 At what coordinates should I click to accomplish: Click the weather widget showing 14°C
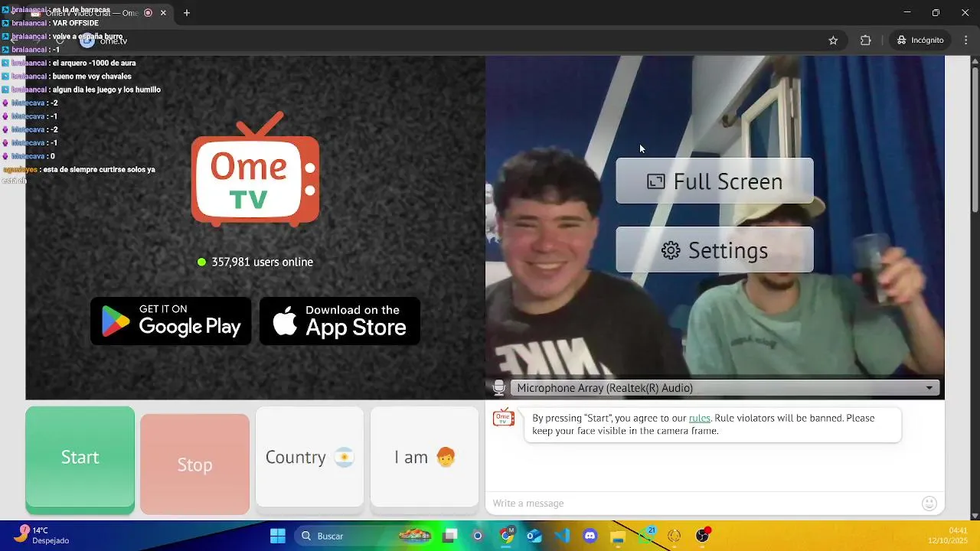click(42, 535)
